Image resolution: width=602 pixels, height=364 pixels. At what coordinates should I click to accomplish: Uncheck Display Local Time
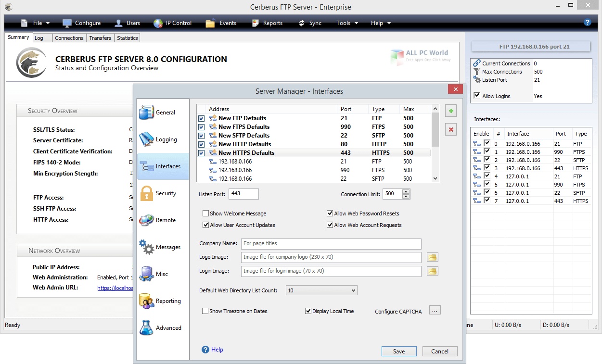308,311
